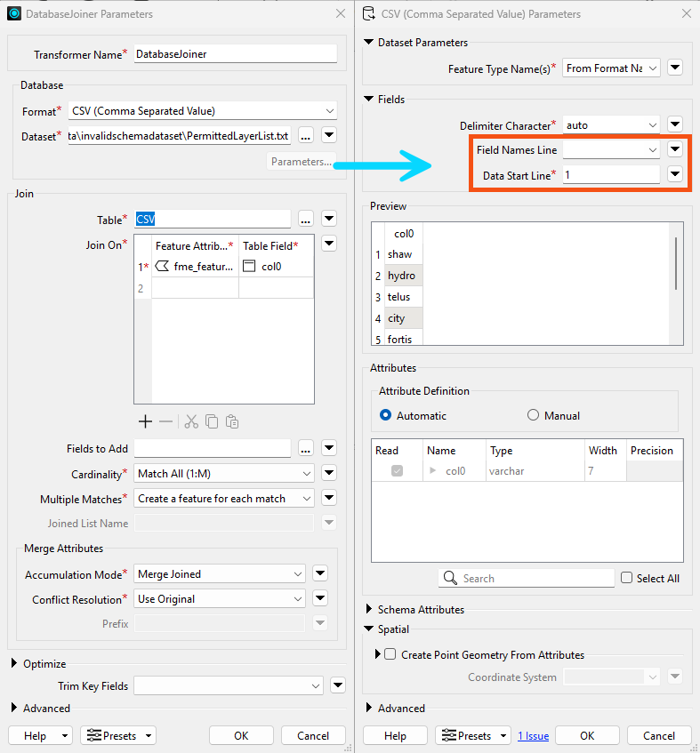Open Accumulation Mode options arrow menu
Viewport: 700px width, 753px height.
point(320,573)
